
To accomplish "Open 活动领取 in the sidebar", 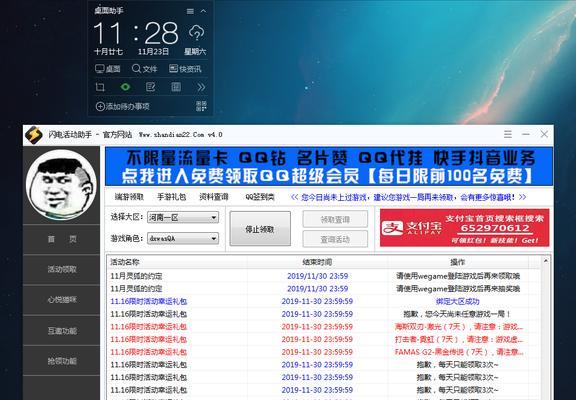I will tap(61, 269).
